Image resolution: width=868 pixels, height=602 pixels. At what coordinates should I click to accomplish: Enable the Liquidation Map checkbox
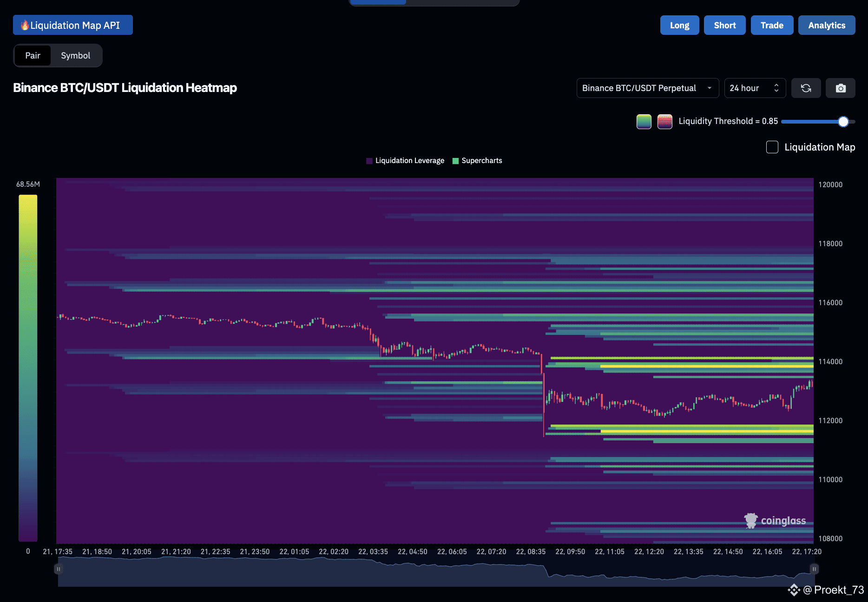click(772, 147)
